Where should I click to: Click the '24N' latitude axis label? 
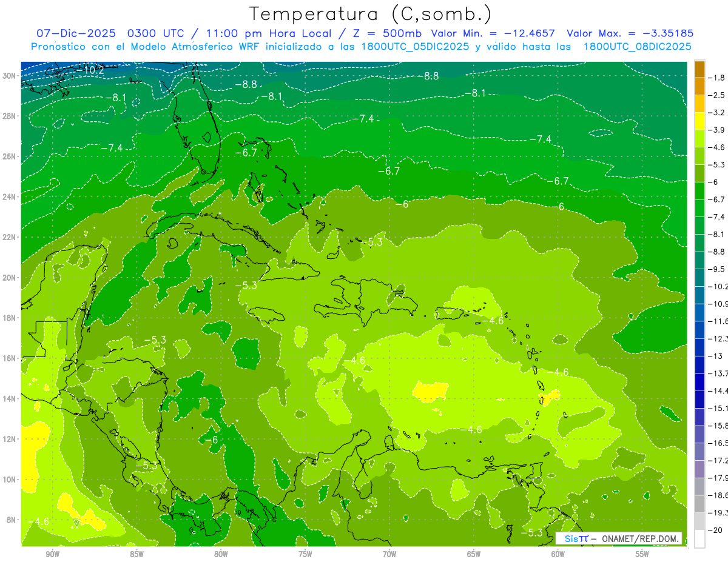pyautogui.click(x=10, y=197)
